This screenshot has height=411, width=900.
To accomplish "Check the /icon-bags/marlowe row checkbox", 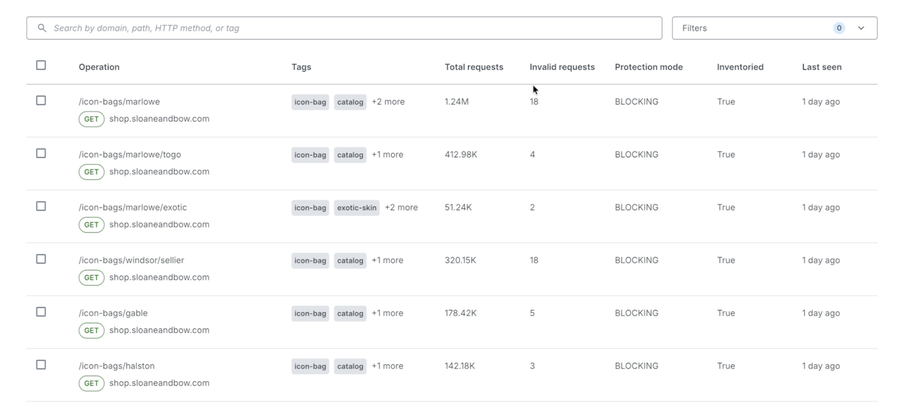I will pos(41,100).
